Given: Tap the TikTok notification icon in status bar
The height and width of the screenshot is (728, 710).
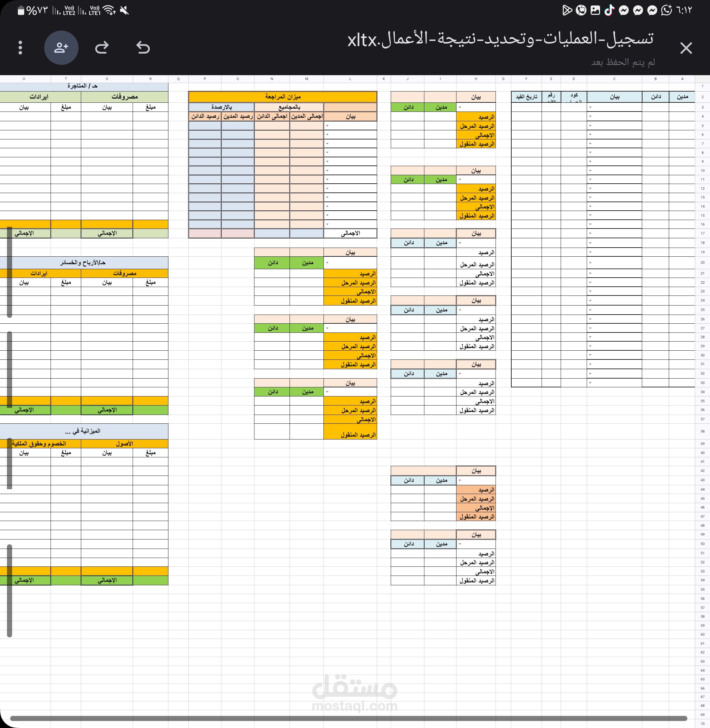Looking at the screenshot, I should click(x=609, y=10).
